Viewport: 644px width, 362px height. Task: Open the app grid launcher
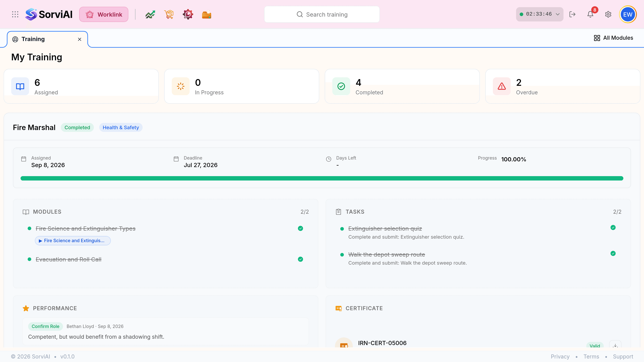point(15,14)
